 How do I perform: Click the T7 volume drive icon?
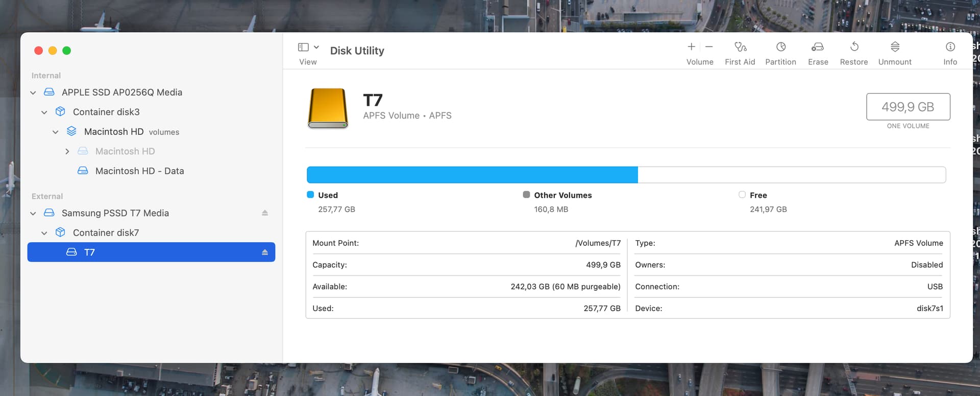[71, 252]
